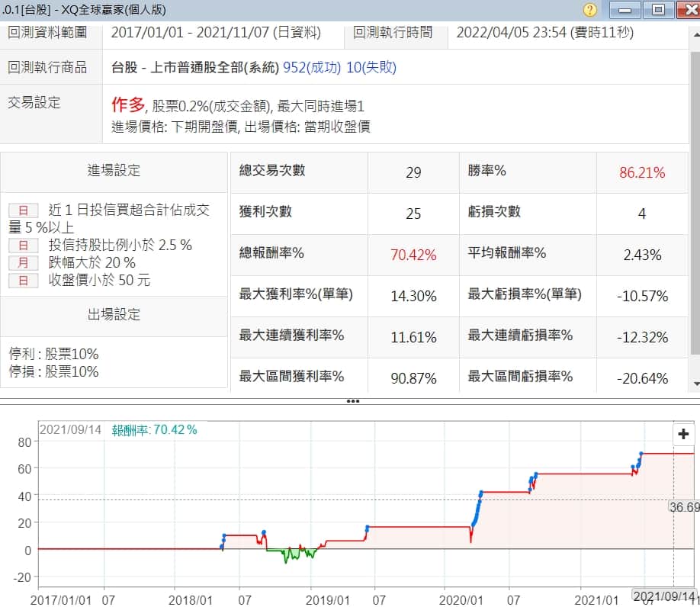Click the 月 badge beside 跌幅大於 20 %
Screen dimensions: 700x607
point(23,262)
